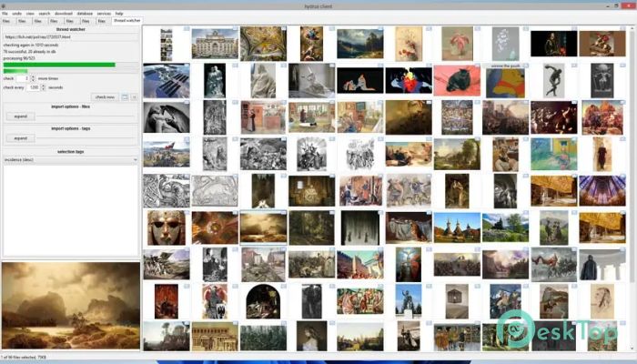Open the services menu
Viewport: 637px width, 364px height.
click(x=104, y=14)
